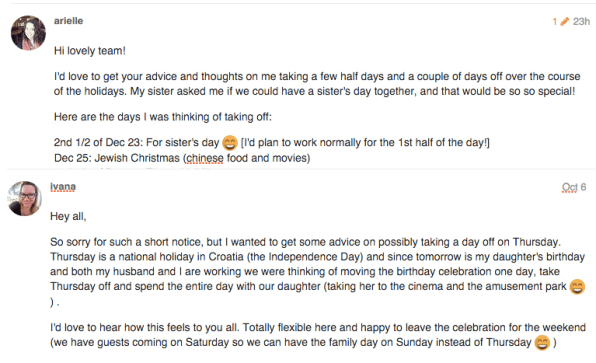Open the edit count number 1
Viewport: 596px width, 363px height.
pyautogui.click(x=555, y=22)
